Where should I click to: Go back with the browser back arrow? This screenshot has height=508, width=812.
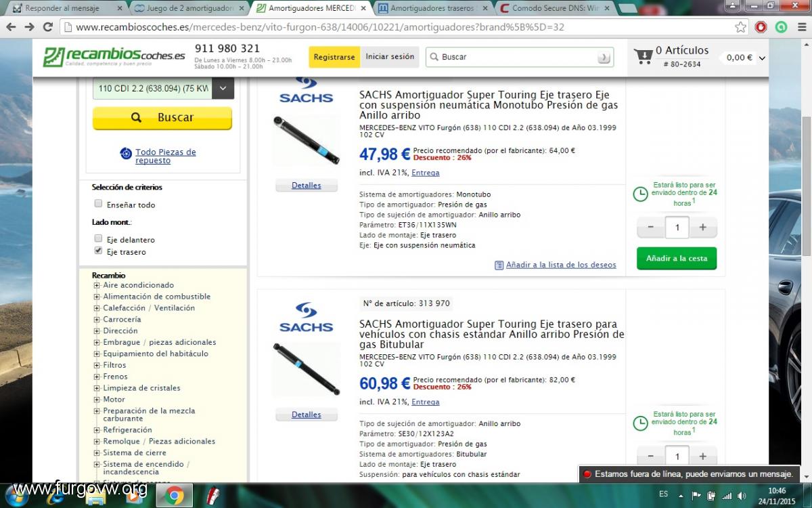coord(11,27)
